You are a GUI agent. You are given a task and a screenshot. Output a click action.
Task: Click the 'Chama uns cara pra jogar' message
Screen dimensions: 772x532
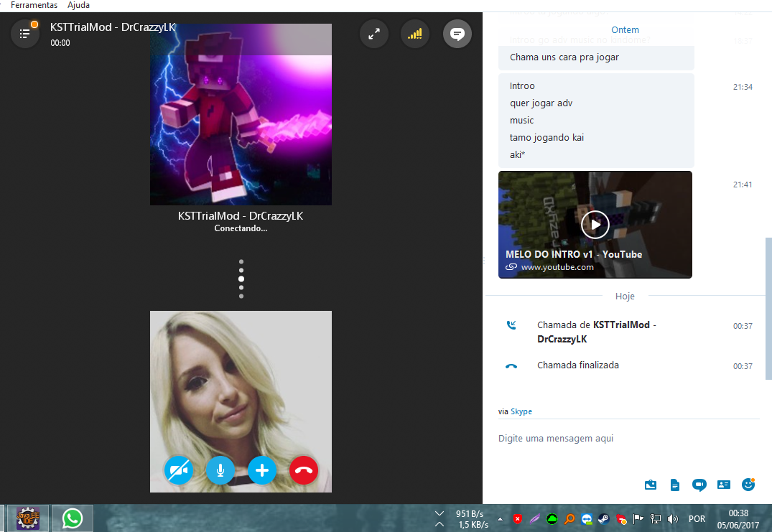pyautogui.click(x=564, y=57)
